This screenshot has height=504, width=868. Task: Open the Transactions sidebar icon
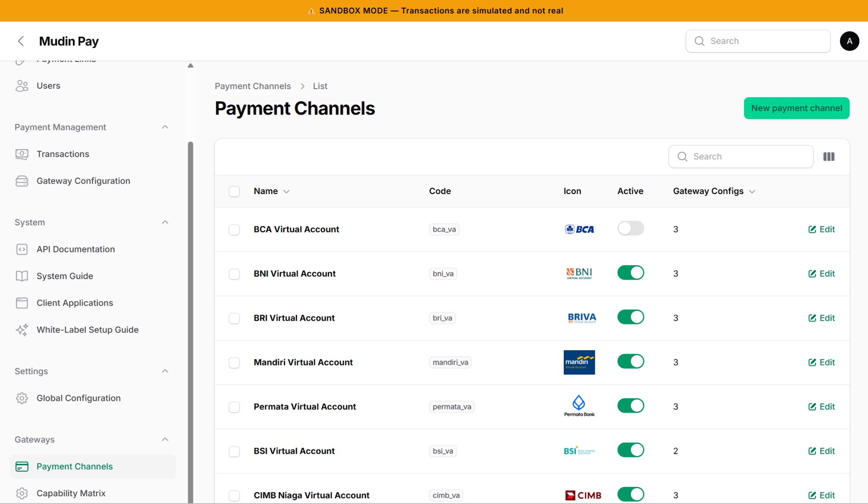pyautogui.click(x=22, y=154)
